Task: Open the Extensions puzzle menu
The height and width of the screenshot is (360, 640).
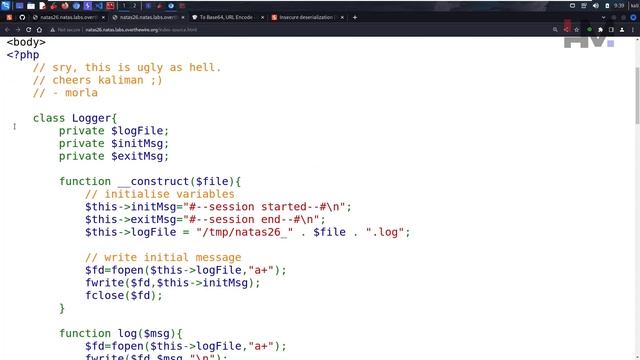Action: 600,30
